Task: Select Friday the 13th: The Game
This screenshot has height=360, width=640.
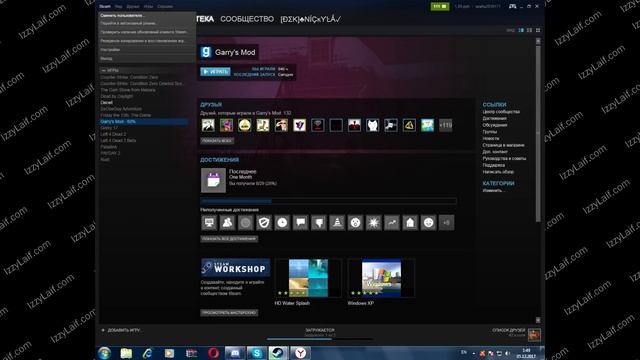Action: pos(126,115)
